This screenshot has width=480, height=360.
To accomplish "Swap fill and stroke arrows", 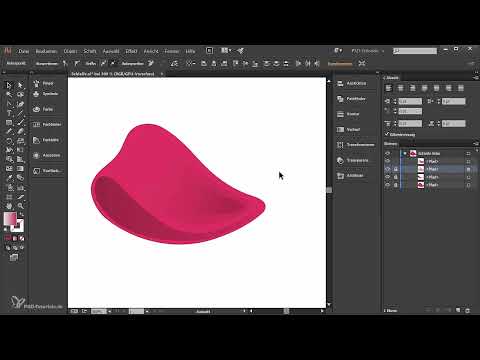I will (22, 215).
